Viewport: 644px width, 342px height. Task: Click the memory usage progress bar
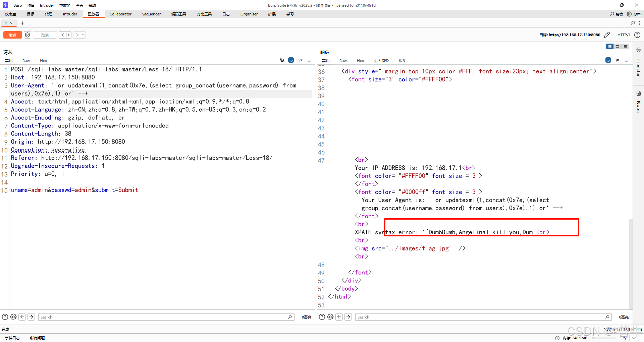point(604,338)
